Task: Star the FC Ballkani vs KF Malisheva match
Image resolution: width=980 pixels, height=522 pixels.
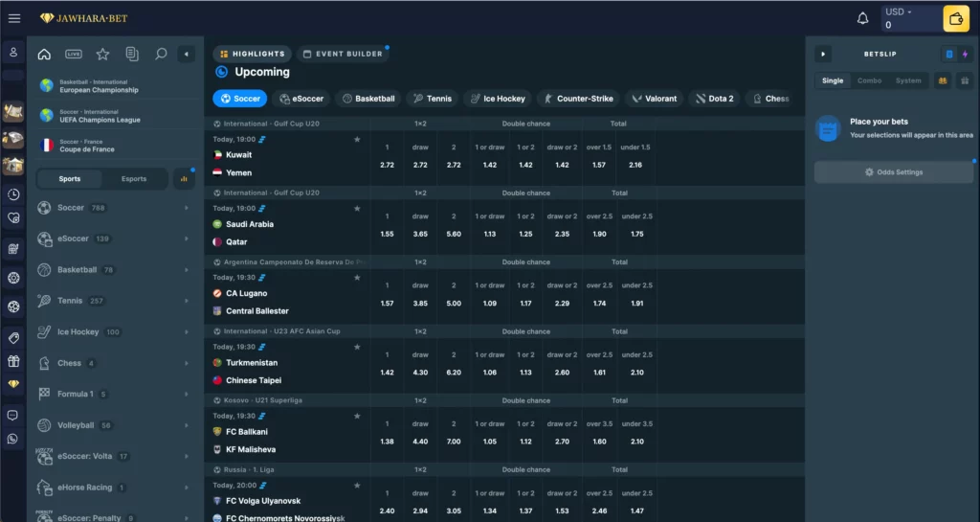Action: [357, 417]
